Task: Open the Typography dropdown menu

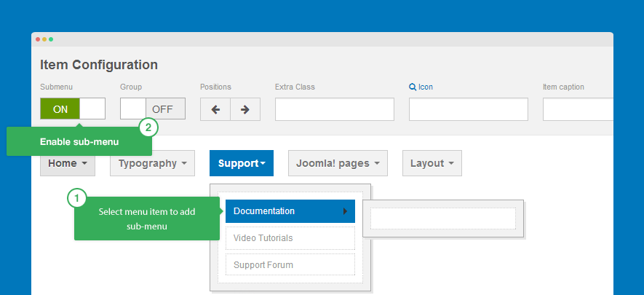Action: (152, 163)
